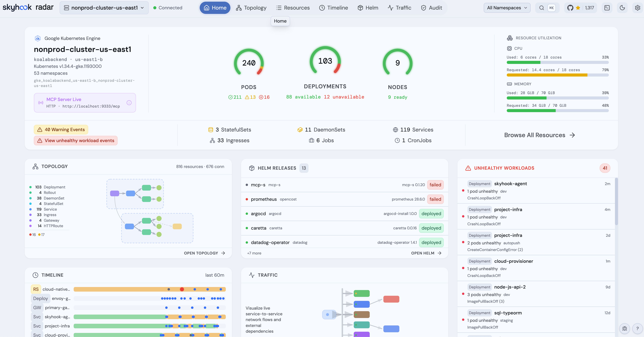The height and width of the screenshot is (337, 644).
Task: Click the bug report icon
Action: pos(625,328)
